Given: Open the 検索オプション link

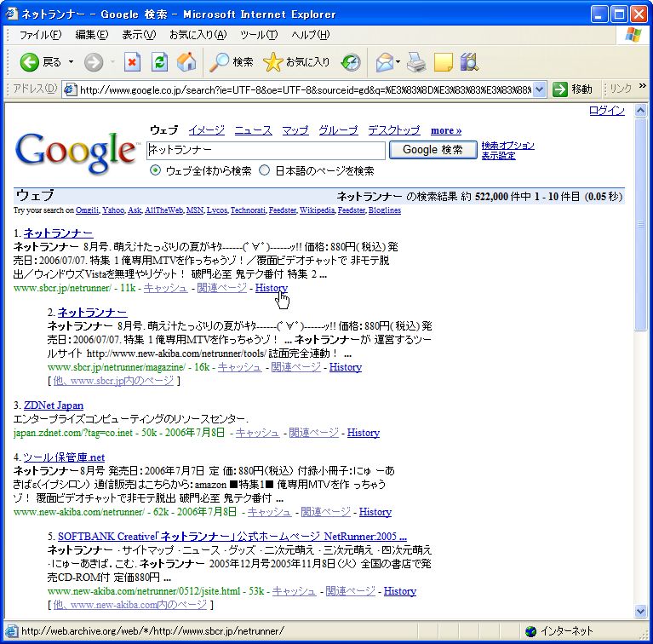Looking at the screenshot, I should coord(507,146).
